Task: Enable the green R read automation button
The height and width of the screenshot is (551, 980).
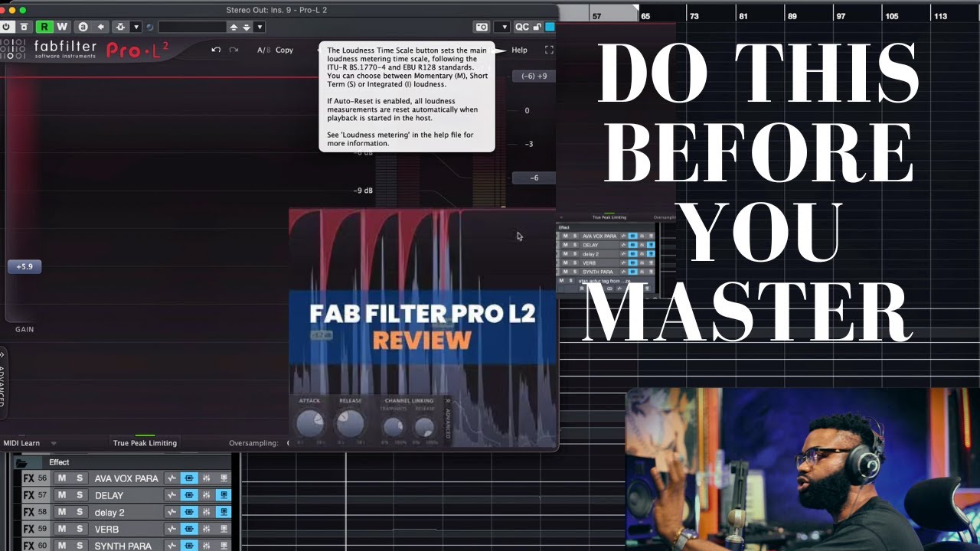Action: pyautogui.click(x=44, y=27)
